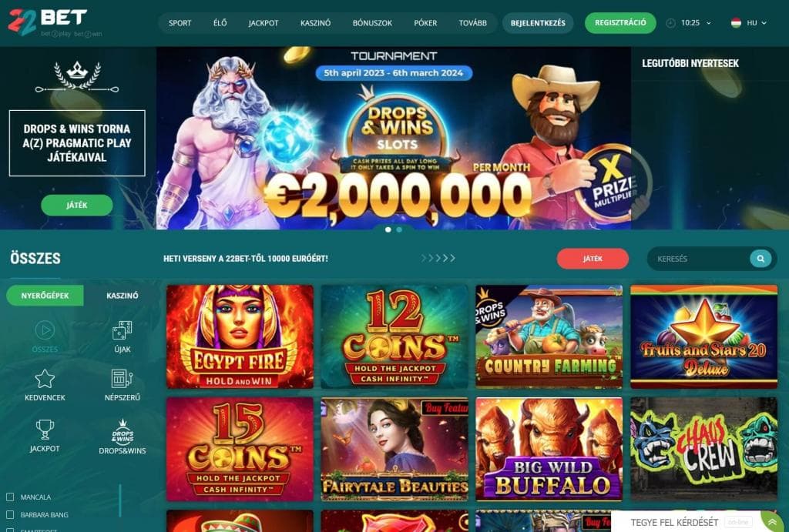
Task: Click the Bejelentkezés button
Action: pyautogui.click(x=538, y=23)
